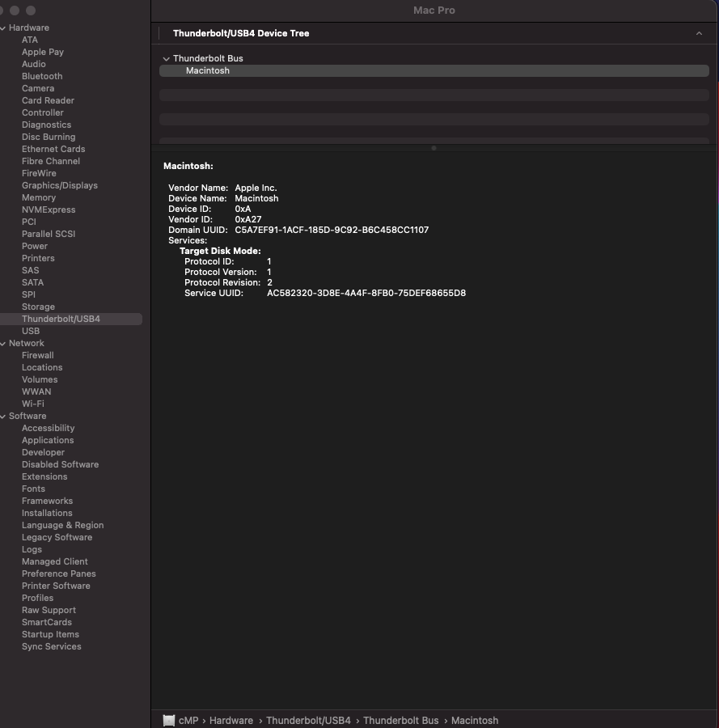View Power information

(x=34, y=246)
